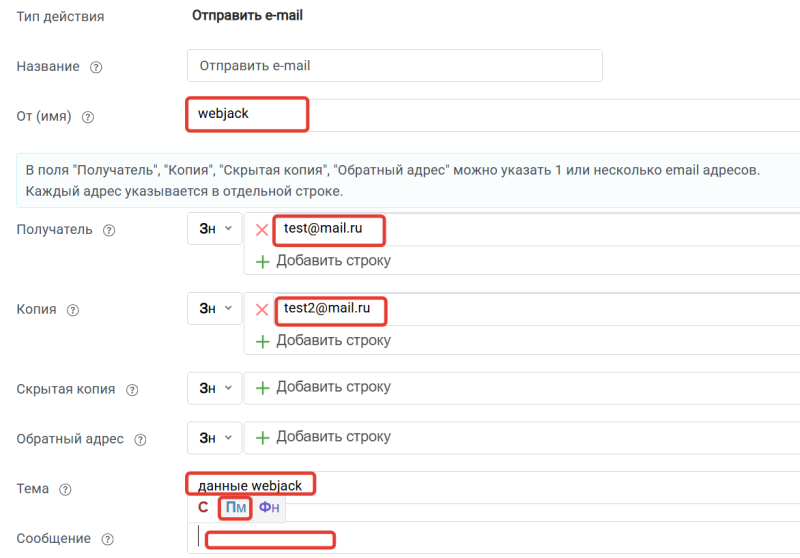
Task: Click help icon next to Название
Action: point(96,67)
